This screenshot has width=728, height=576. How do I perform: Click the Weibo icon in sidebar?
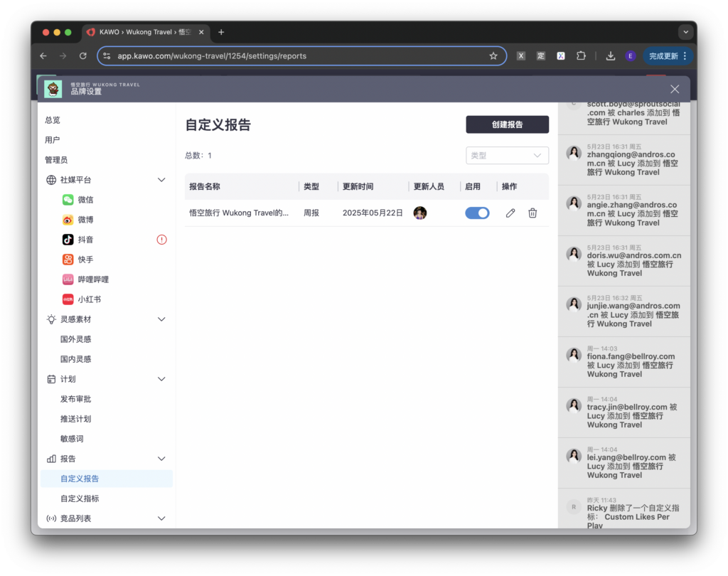(x=68, y=220)
